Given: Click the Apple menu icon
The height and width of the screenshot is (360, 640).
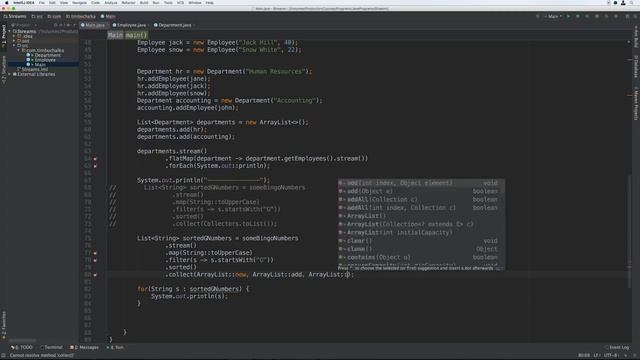Looking at the screenshot, I should pos(7,2).
